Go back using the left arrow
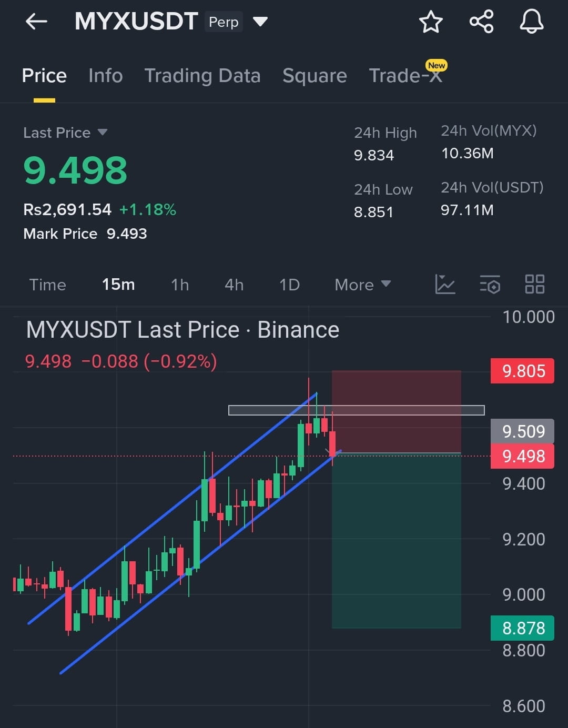Screen dimensions: 568x728 point(36,22)
